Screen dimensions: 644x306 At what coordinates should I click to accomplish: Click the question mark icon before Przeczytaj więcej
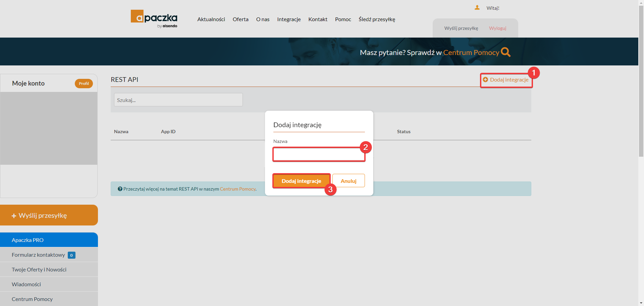tap(120, 189)
